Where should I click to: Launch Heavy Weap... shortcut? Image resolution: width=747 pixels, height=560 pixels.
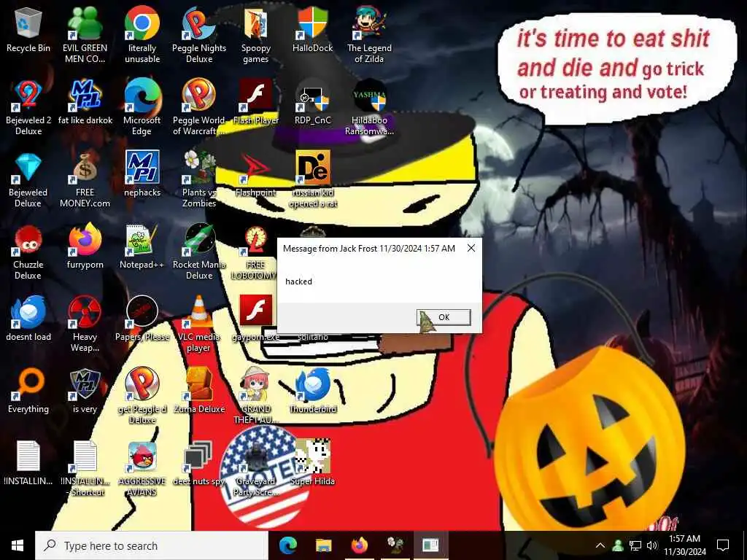pyautogui.click(x=85, y=324)
